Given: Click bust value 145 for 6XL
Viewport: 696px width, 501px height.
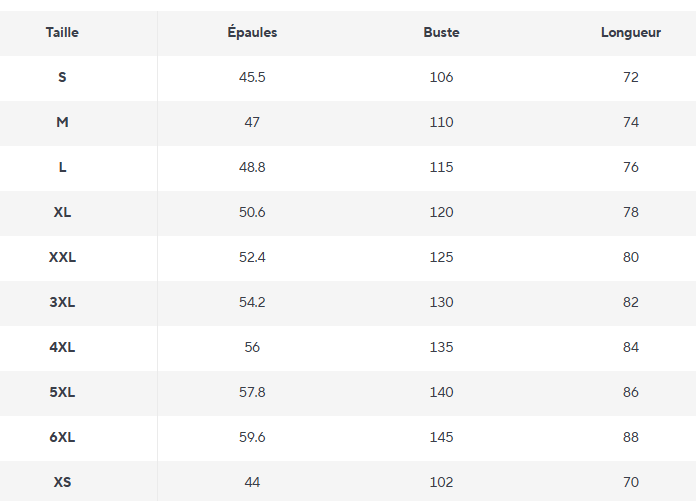Looking at the screenshot, I should pyautogui.click(x=441, y=437).
